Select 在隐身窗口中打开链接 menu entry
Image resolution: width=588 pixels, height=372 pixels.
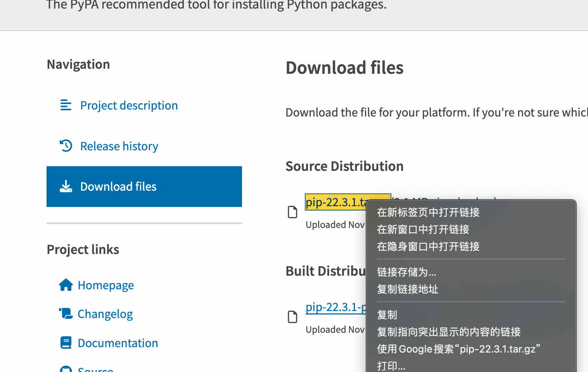[428, 247]
